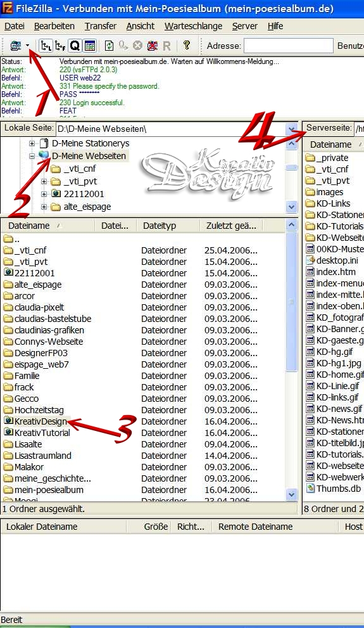
Task: Open the Ansicht menu
Action: coord(141,26)
